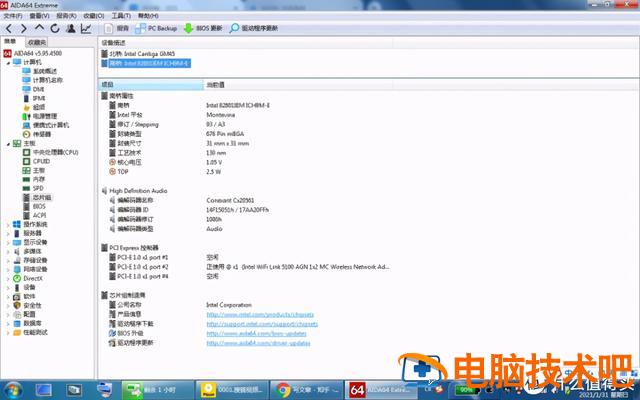Click the 项目 column header
Screen dimensions: 640x400
(x=151, y=85)
